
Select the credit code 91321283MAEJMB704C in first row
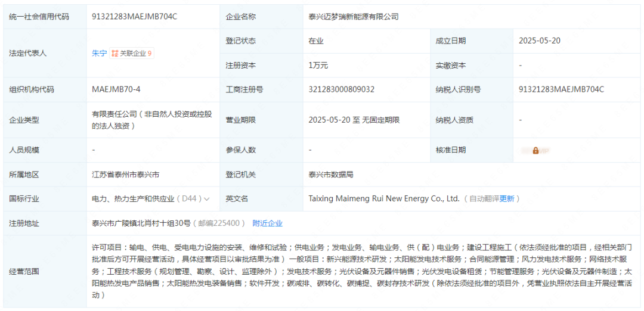point(135,17)
